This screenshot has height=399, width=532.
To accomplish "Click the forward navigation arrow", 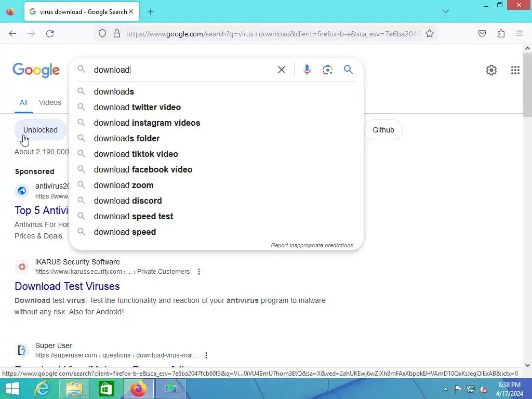I will coord(31,34).
